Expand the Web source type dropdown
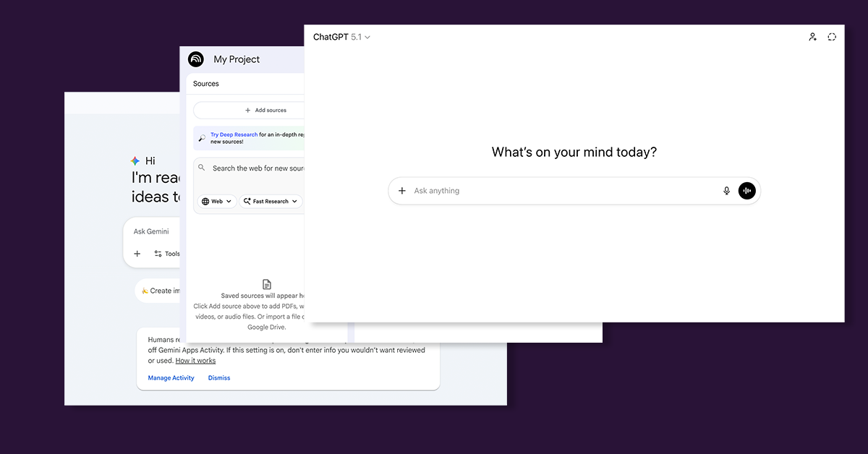The height and width of the screenshot is (454, 868). click(216, 201)
